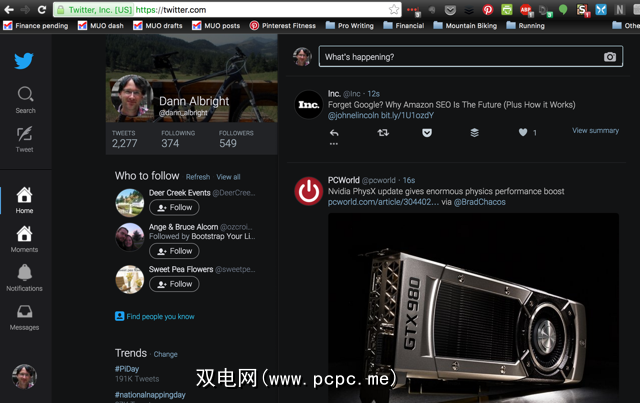640x403 pixels.
Task: Add Inc. tweet to Buffer
Action: click(x=474, y=133)
